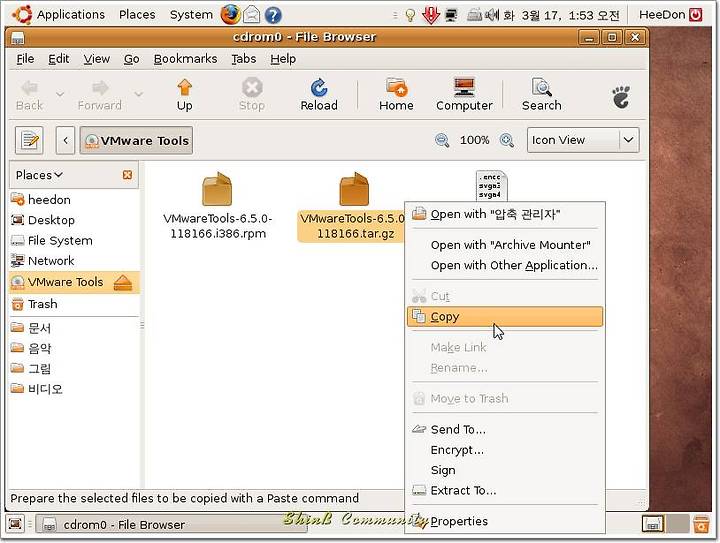
Task: Open the mail icon in top panel
Action: pos(251,15)
